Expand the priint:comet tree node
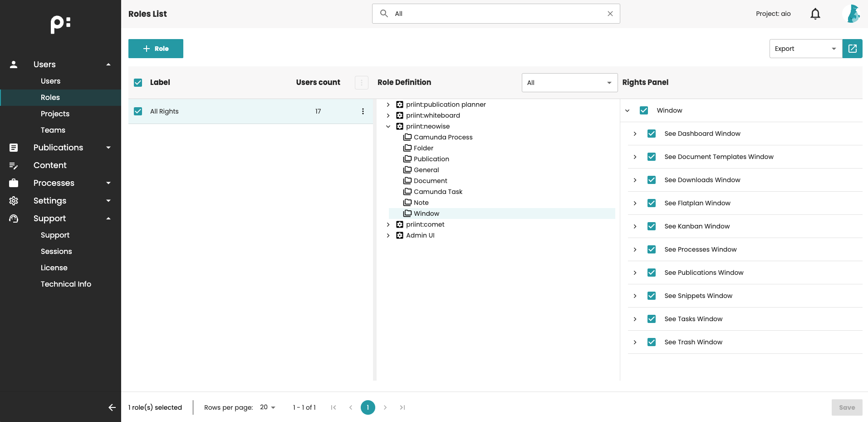Image resolution: width=868 pixels, height=422 pixels. click(388, 224)
